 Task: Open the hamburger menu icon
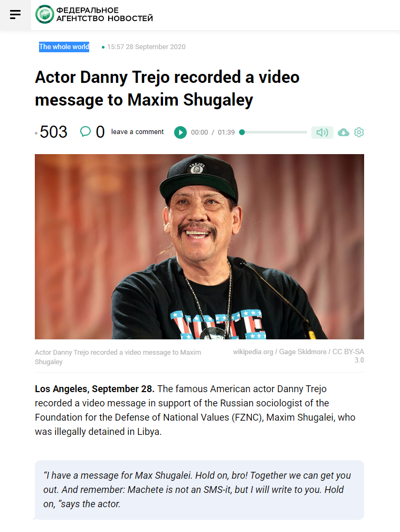(15, 15)
